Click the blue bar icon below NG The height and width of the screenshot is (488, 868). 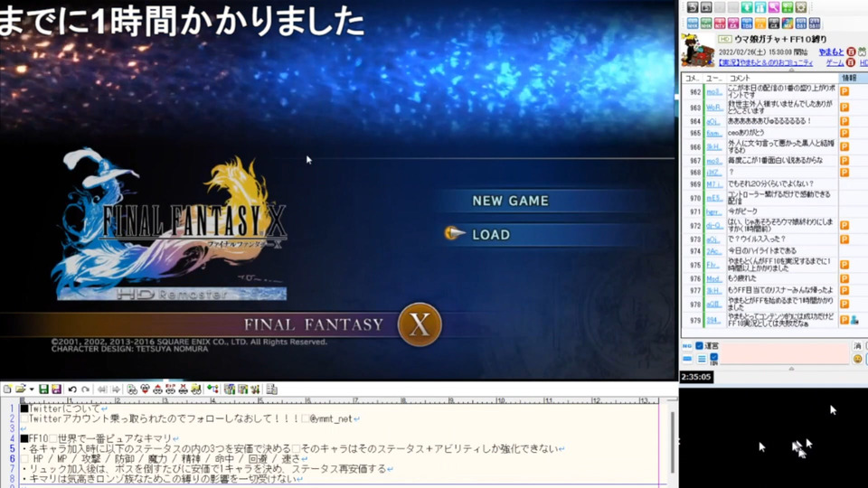[x=687, y=359]
